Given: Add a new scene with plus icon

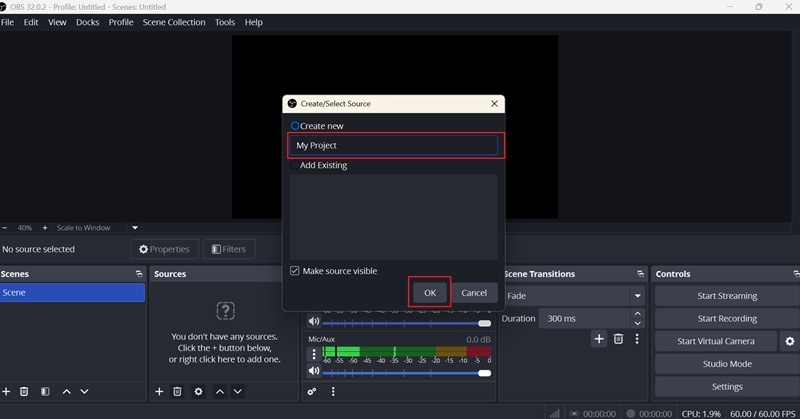Looking at the screenshot, I should pos(6,391).
